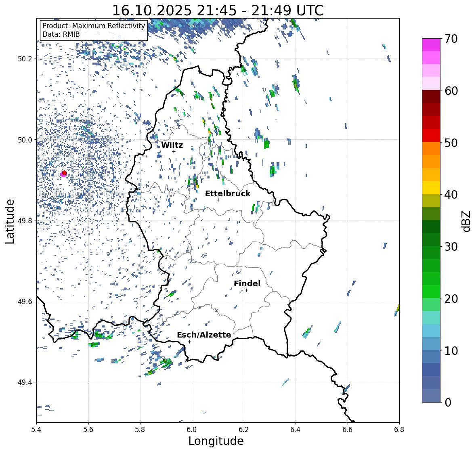This screenshot has width=476, height=451.
Task: Click the dark maroon colorbar swatch below 60
Action: (431, 97)
